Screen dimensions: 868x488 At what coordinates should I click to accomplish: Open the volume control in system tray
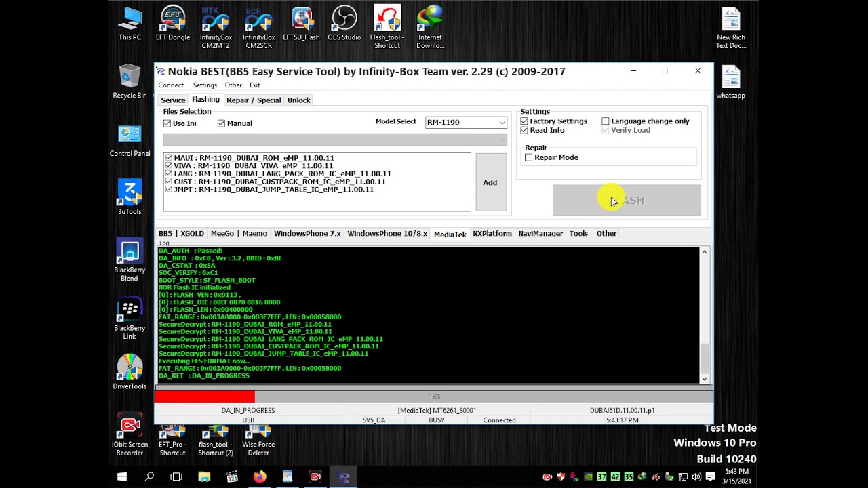coord(696,477)
